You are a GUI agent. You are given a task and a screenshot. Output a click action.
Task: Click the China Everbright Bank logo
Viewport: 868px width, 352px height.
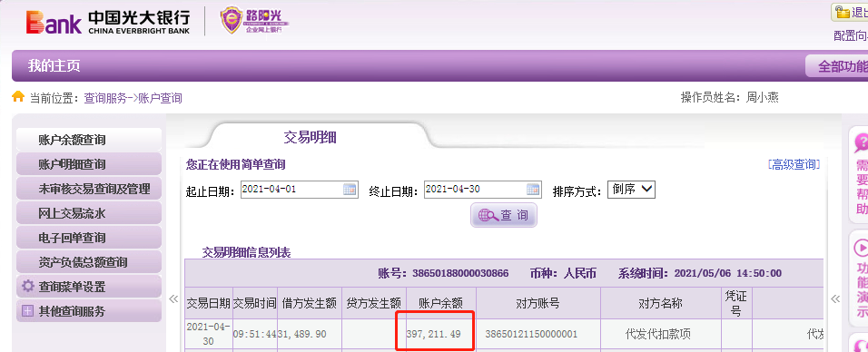[x=108, y=22]
